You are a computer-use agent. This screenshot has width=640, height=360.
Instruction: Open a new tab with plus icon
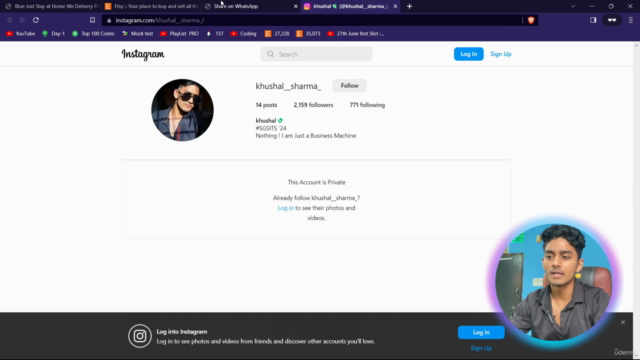(409, 6)
